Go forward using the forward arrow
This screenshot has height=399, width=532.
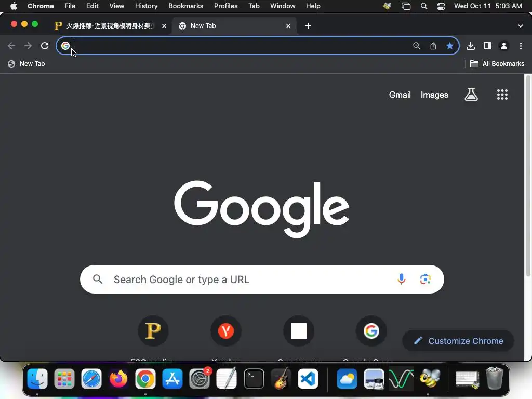(28, 46)
